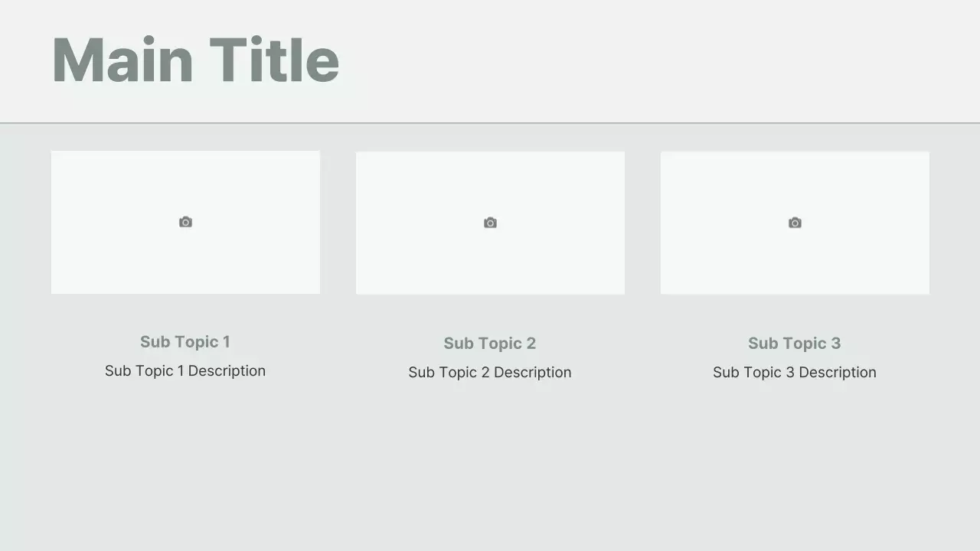
Task: Click the camera icon above Sub Topic 3
Action: (795, 223)
